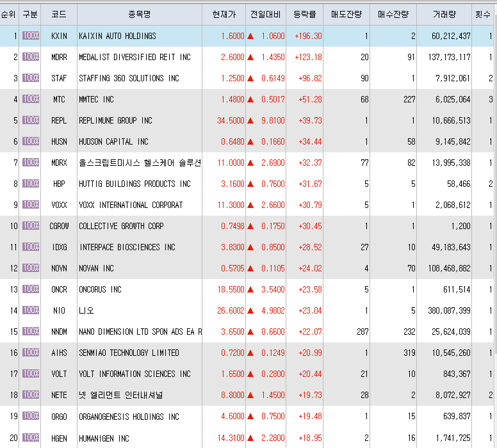Click the 매도잔량 column header
497x448 pixels.
tap(346, 15)
